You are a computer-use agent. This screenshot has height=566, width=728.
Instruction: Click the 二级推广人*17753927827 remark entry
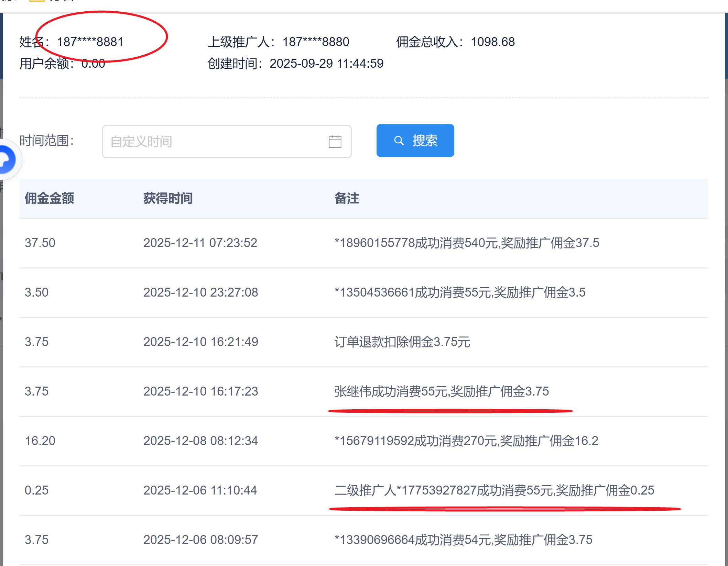click(494, 490)
